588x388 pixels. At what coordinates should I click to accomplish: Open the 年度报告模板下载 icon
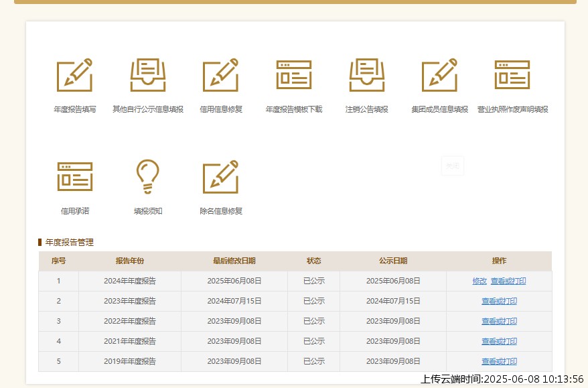tap(294, 75)
